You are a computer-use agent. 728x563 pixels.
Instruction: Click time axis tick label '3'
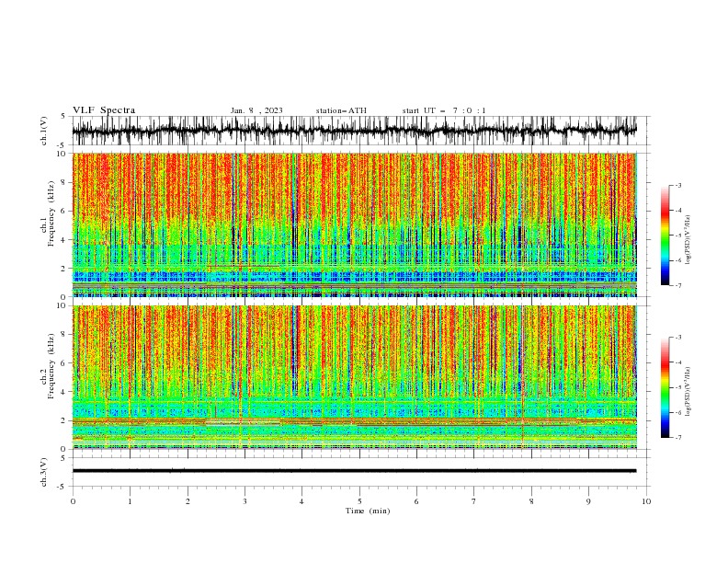pyautogui.click(x=245, y=501)
